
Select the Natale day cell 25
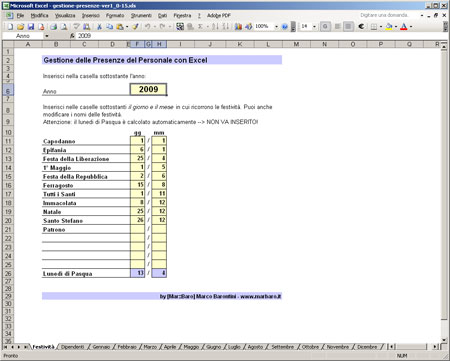137,211
